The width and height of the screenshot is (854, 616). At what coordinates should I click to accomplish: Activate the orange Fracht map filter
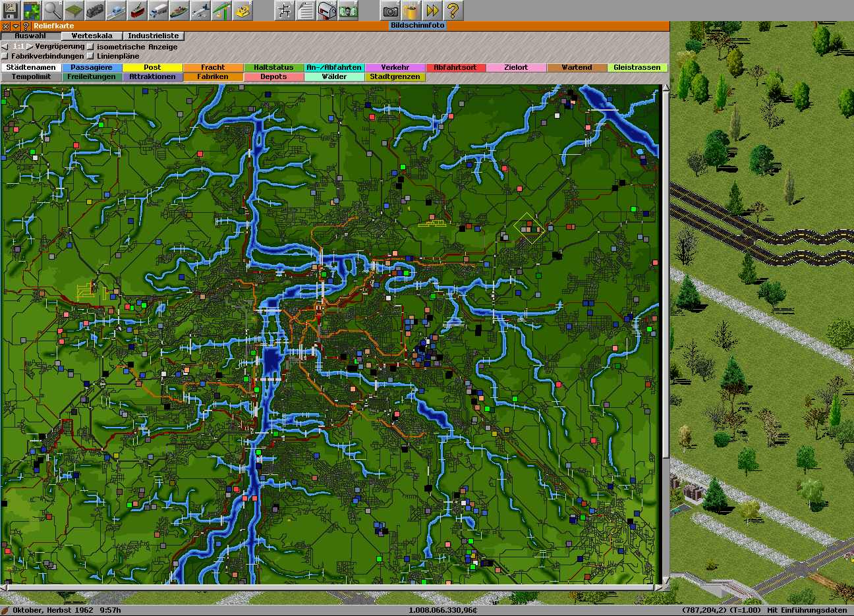click(x=213, y=67)
